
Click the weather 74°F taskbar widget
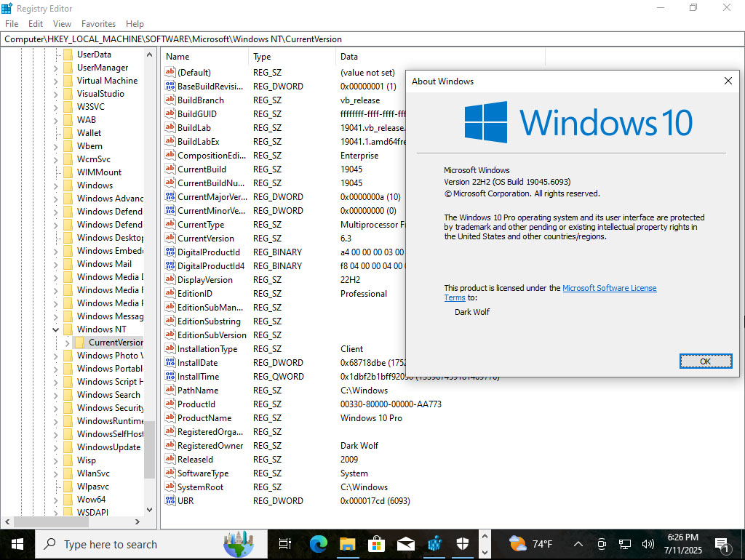click(530, 544)
